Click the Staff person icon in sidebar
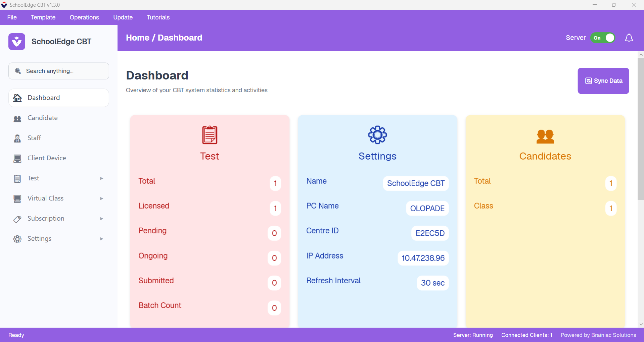 (17, 138)
